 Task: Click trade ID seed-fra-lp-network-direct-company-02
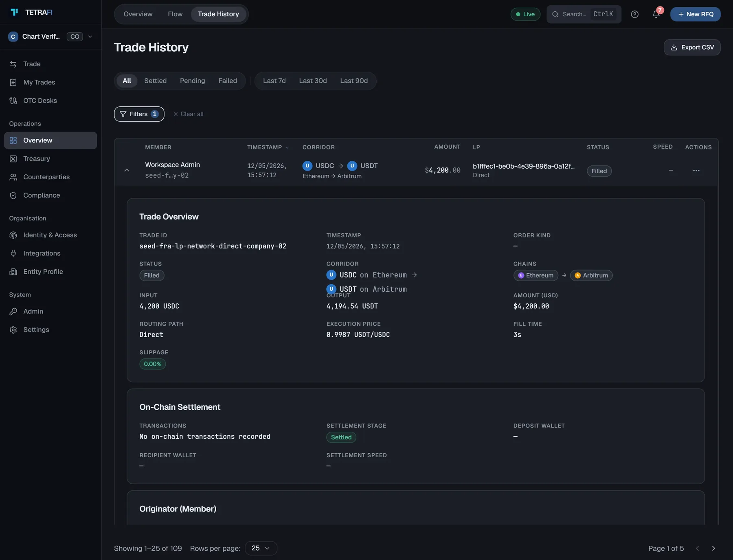(213, 246)
